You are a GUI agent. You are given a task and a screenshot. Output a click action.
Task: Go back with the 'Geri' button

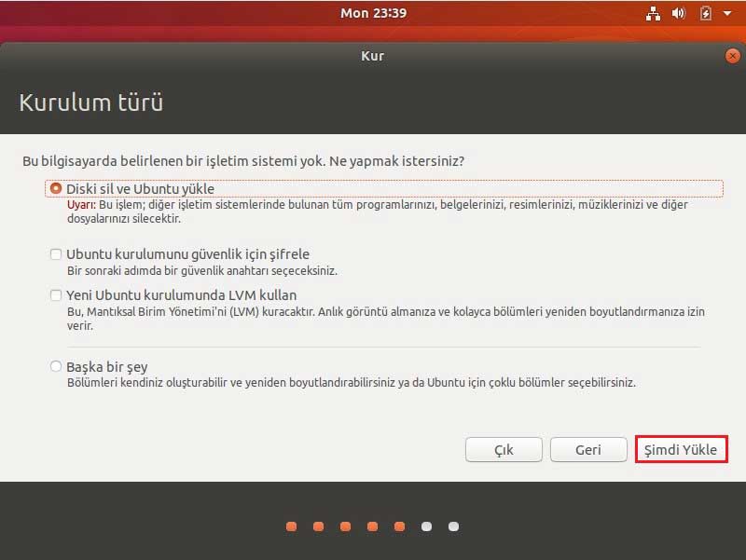click(588, 449)
